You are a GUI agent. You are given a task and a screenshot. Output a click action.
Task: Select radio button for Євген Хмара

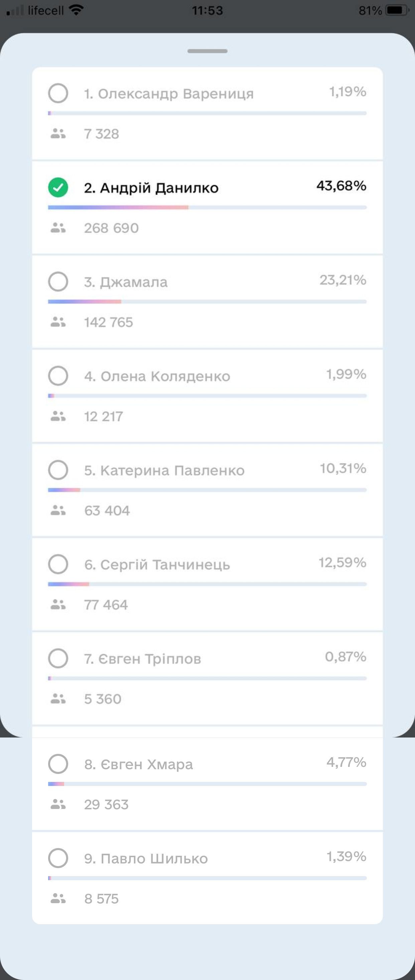coord(58,764)
